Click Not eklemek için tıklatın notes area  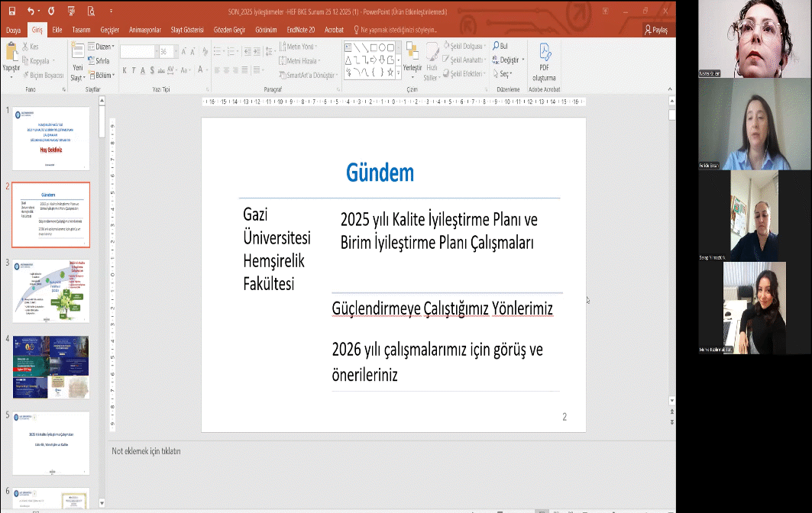point(146,451)
